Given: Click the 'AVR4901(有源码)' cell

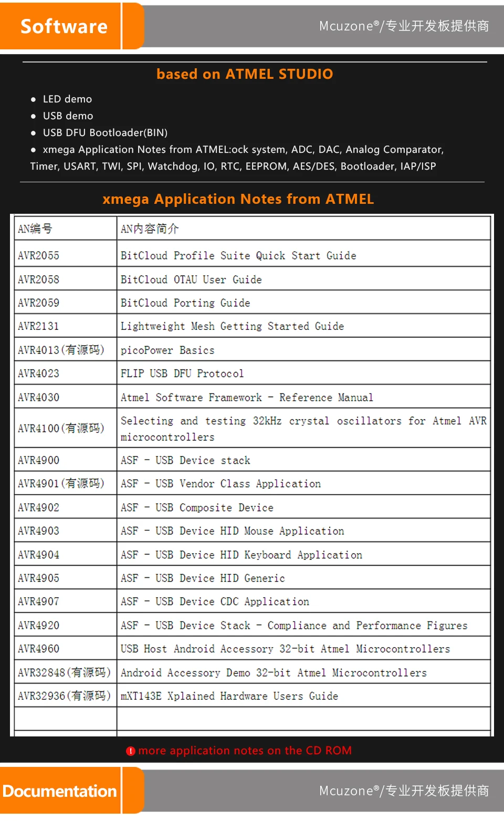Looking at the screenshot, I should coord(66,483).
